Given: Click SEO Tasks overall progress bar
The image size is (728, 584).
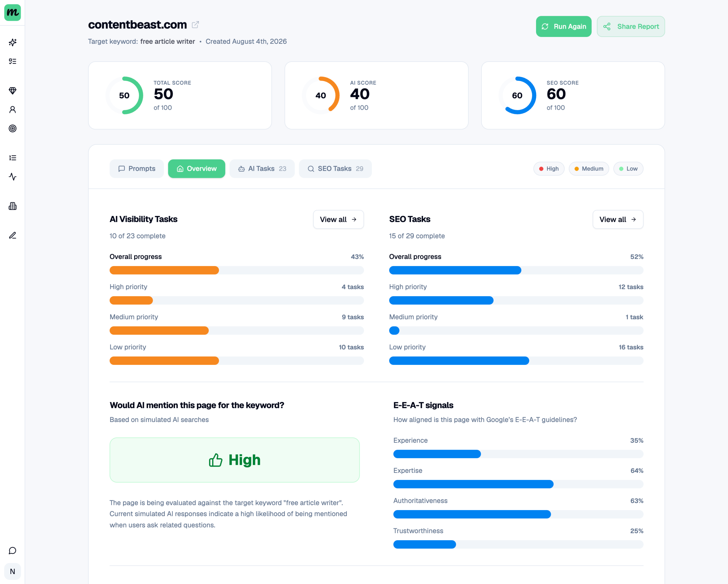Looking at the screenshot, I should click(x=516, y=270).
